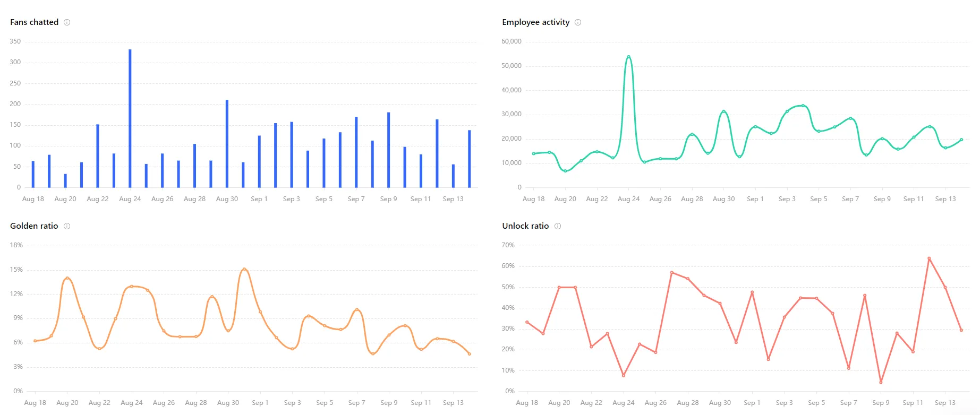Click the final data point of Golden ratio
Screen dimensions: 980x415
pyautogui.click(x=470, y=354)
